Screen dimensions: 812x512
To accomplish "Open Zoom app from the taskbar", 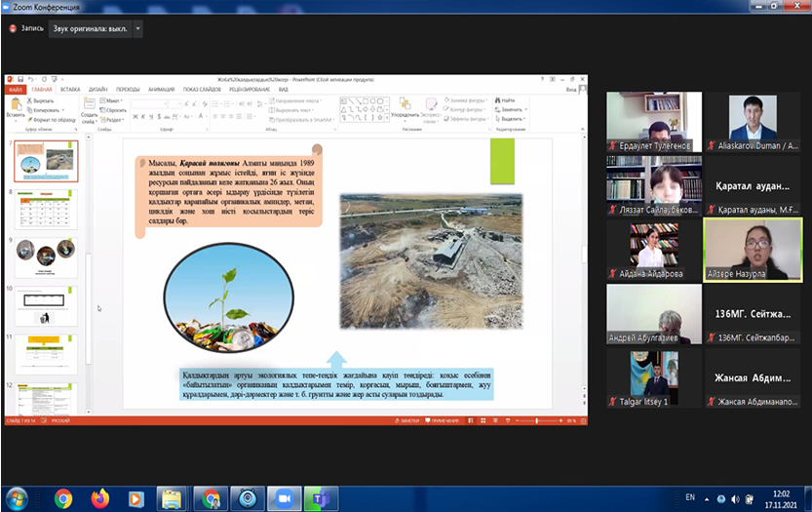I will coord(284,498).
